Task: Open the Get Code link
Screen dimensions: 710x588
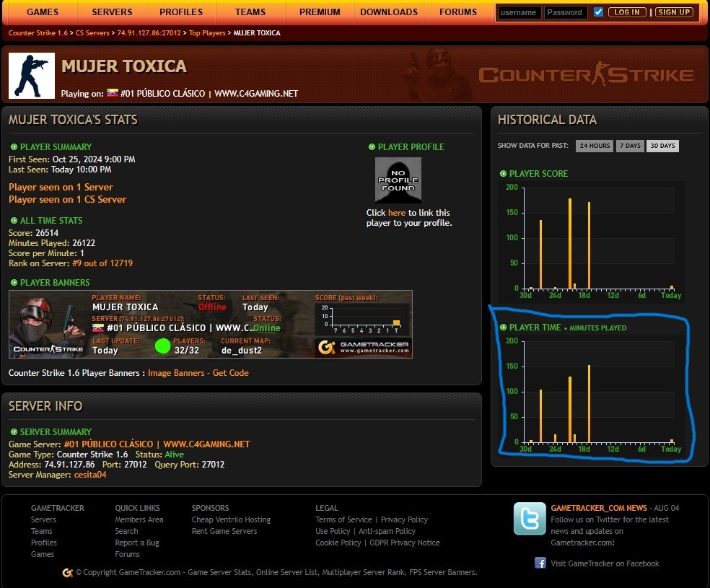Action: pyautogui.click(x=230, y=373)
